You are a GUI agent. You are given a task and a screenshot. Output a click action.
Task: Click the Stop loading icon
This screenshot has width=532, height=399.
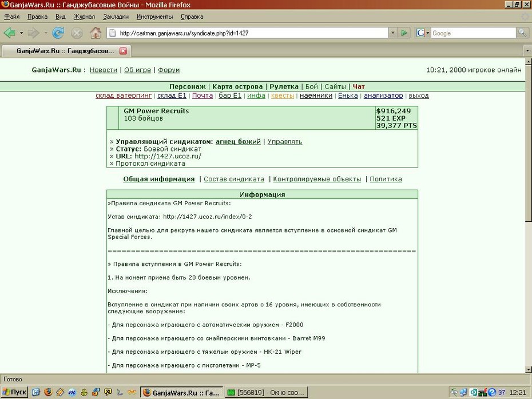click(x=77, y=33)
